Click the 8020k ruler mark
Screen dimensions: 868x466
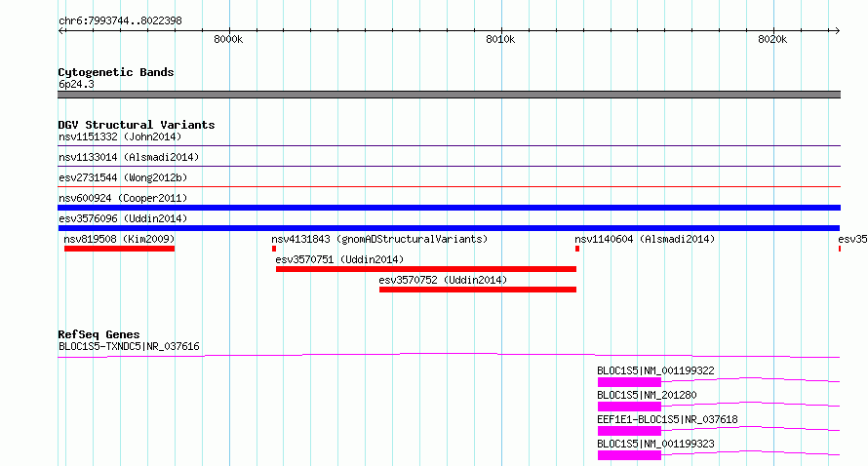(x=772, y=39)
